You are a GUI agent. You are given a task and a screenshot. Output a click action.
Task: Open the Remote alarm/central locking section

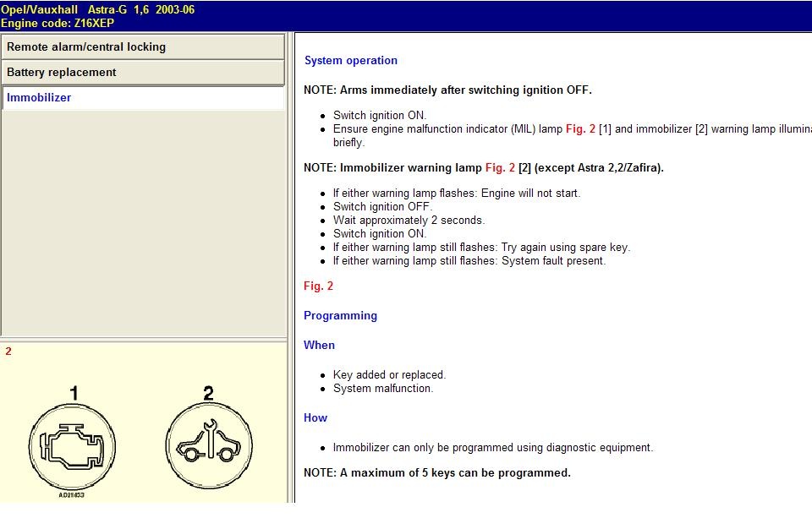pyautogui.click(x=143, y=47)
